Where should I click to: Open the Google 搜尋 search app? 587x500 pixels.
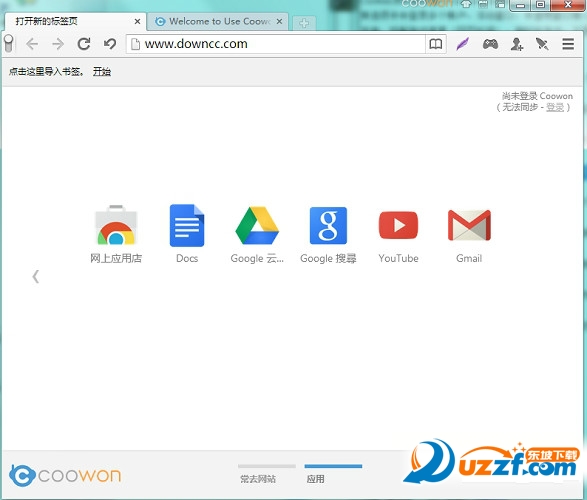click(328, 225)
